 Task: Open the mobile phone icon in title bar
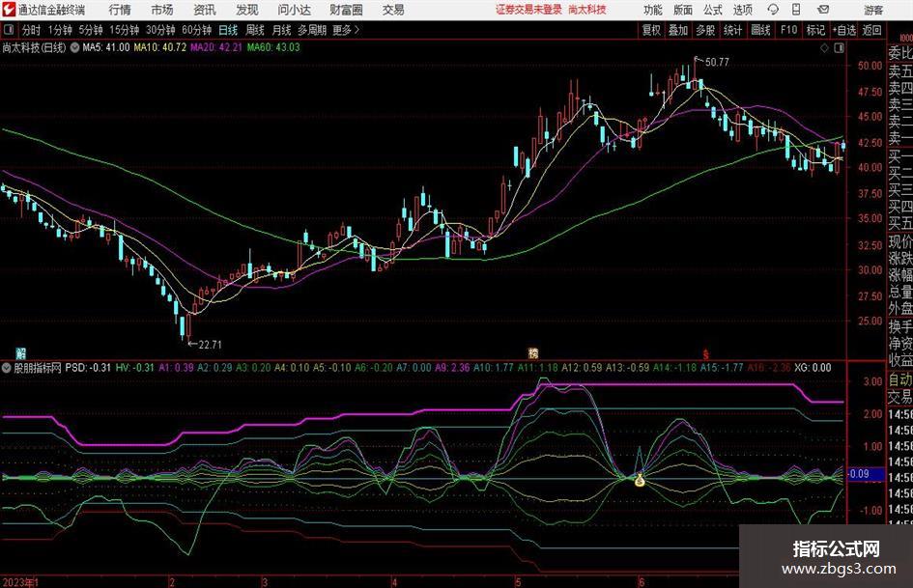pyautogui.click(x=796, y=10)
